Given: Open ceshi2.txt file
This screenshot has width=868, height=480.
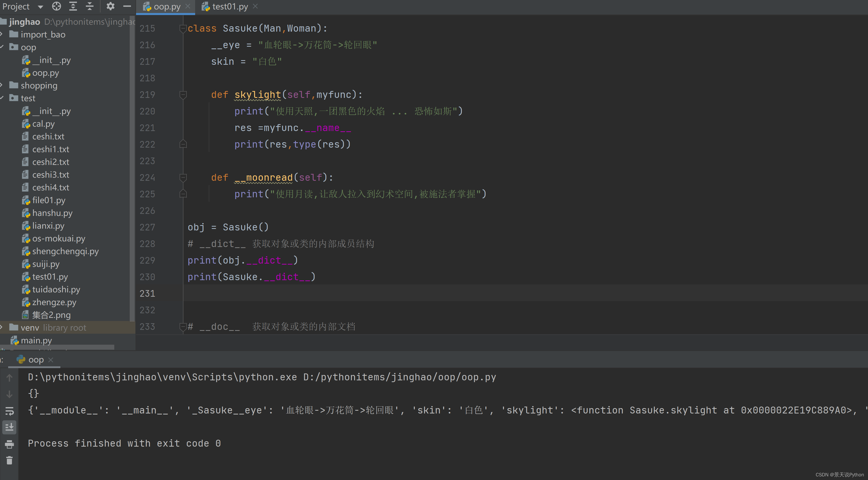Looking at the screenshot, I should pyautogui.click(x=50, y=162).
